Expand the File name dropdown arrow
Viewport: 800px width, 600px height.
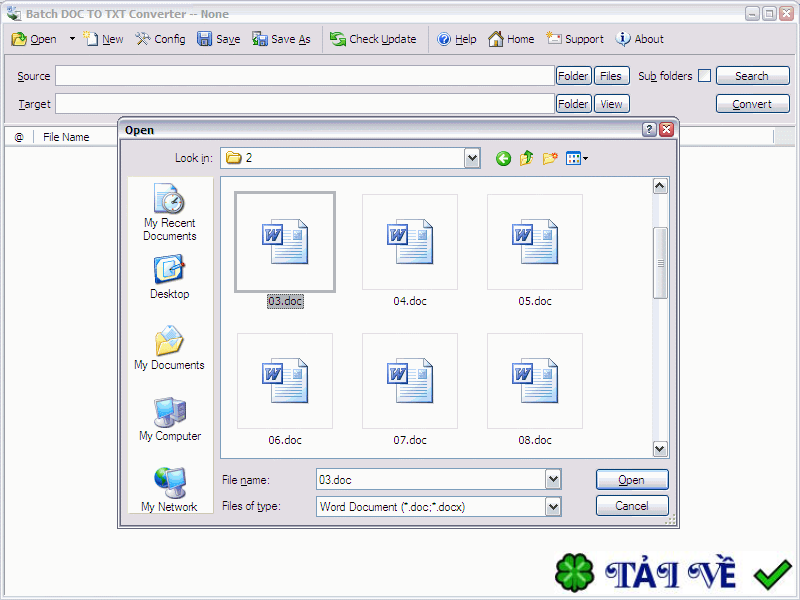553,480
